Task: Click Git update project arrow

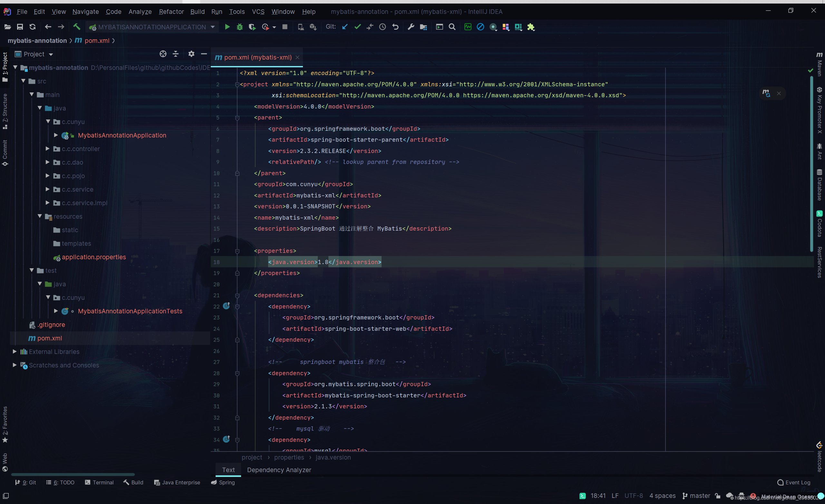Action: click(x=345, y=27)
